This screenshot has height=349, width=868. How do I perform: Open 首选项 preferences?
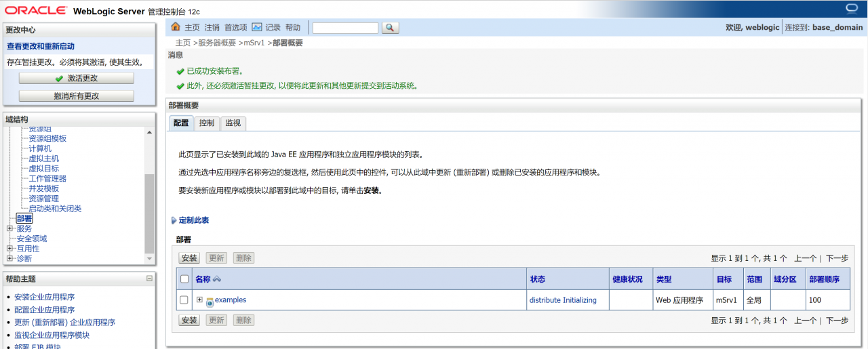point(236,28)
